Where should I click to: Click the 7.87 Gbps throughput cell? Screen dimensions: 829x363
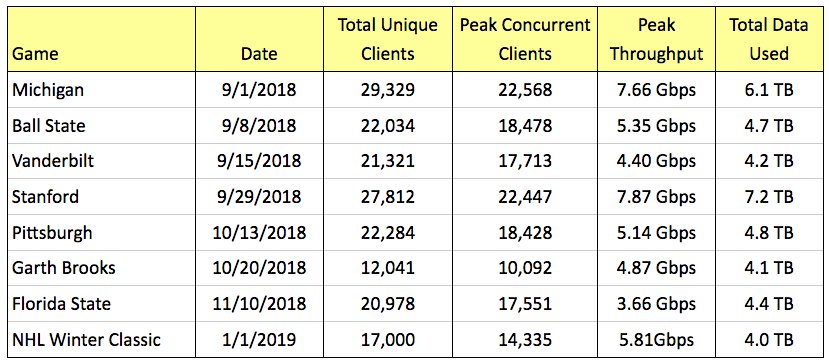tap(657, 197)
